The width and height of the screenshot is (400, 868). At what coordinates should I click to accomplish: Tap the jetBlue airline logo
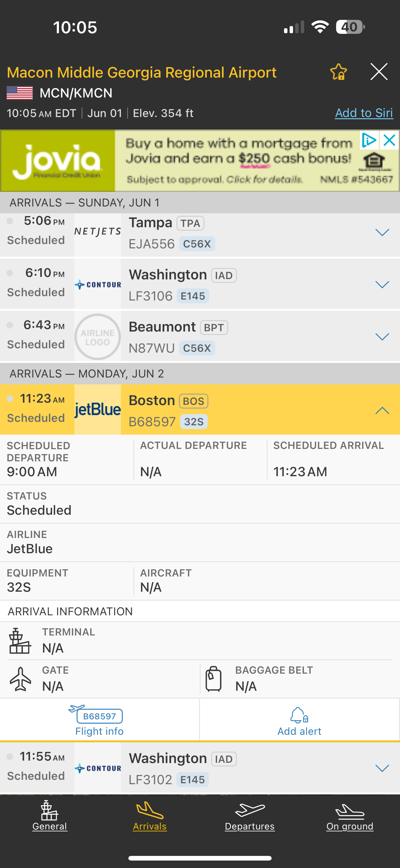tap(98, 410)
